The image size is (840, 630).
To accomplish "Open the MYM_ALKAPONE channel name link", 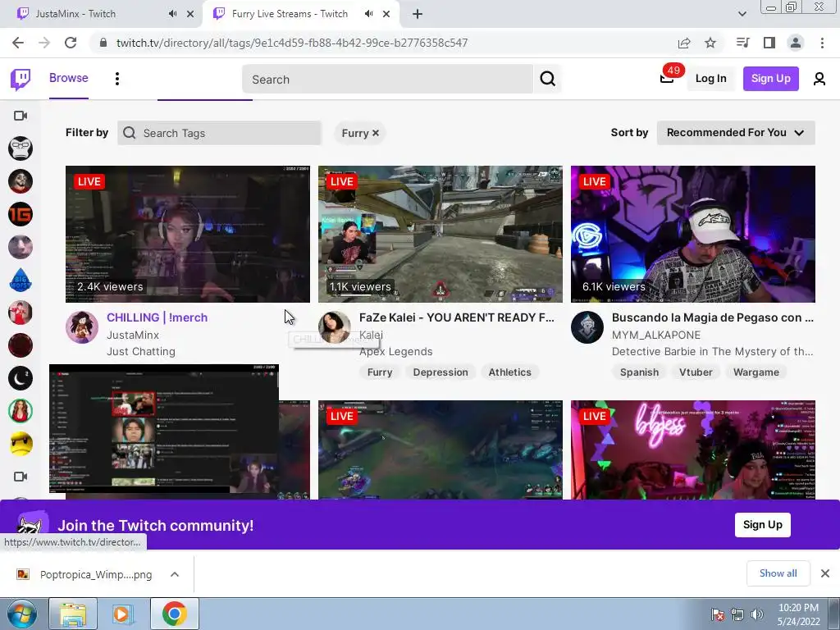I will point(655,335).
